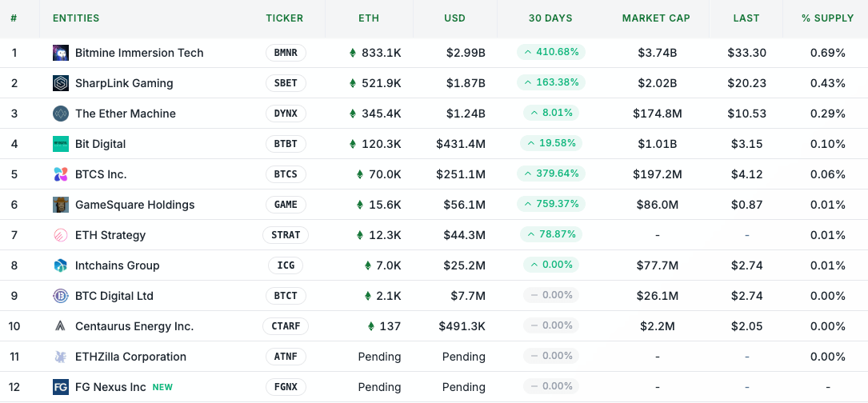The width and height of the screenshot is (868, 403).
Task: Open the FG Nexus Inc entity name
Action: (x=110, y=387)
